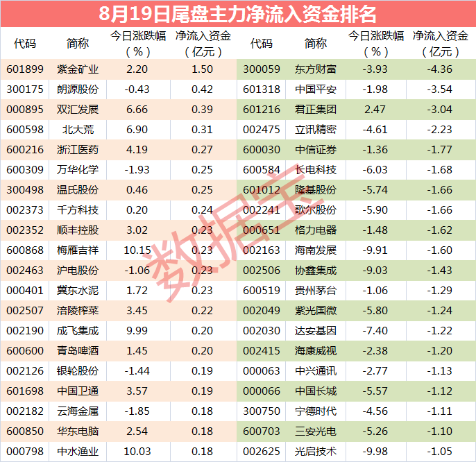Click stock name 紫光国微

(316, 311)
